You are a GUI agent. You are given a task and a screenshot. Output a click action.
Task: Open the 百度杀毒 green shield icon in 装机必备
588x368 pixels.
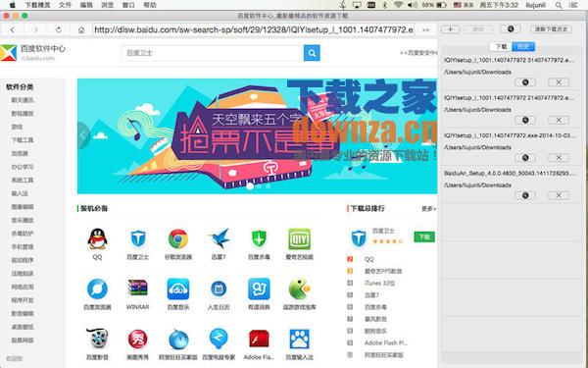click(x=259, y=238)
